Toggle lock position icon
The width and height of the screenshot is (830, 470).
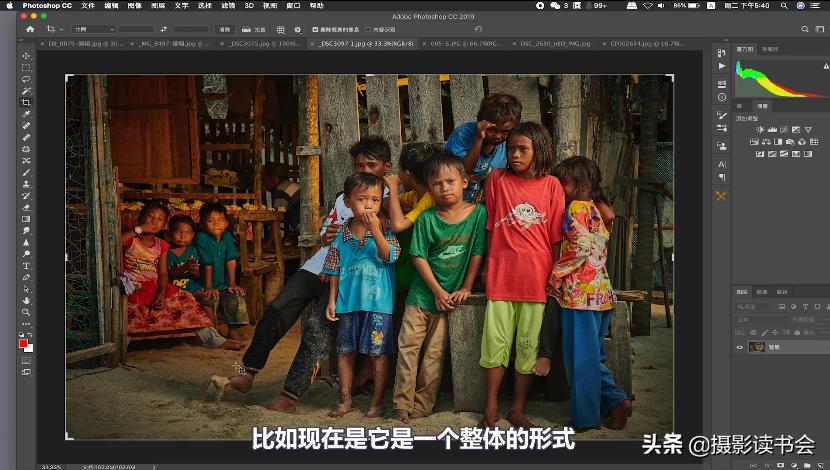click(775, 332)
